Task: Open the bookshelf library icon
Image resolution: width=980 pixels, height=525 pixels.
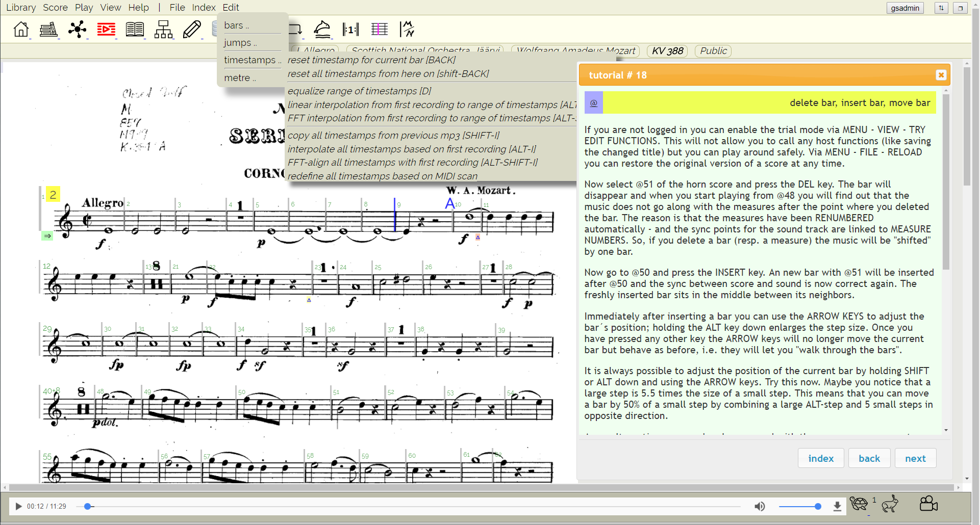Action: pos(49,30)
